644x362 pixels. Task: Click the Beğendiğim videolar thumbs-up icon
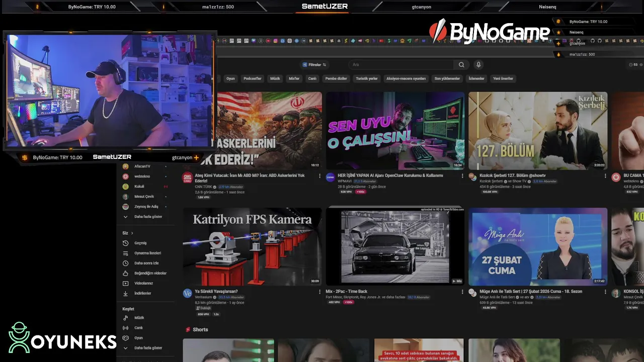[x=126, y=273]
